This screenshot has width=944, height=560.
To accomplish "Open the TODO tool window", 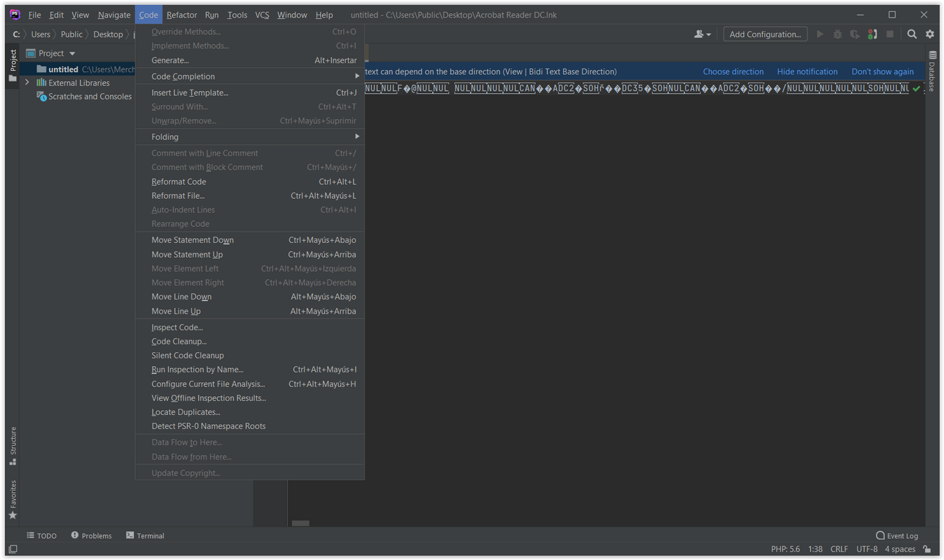I will 42,535.
